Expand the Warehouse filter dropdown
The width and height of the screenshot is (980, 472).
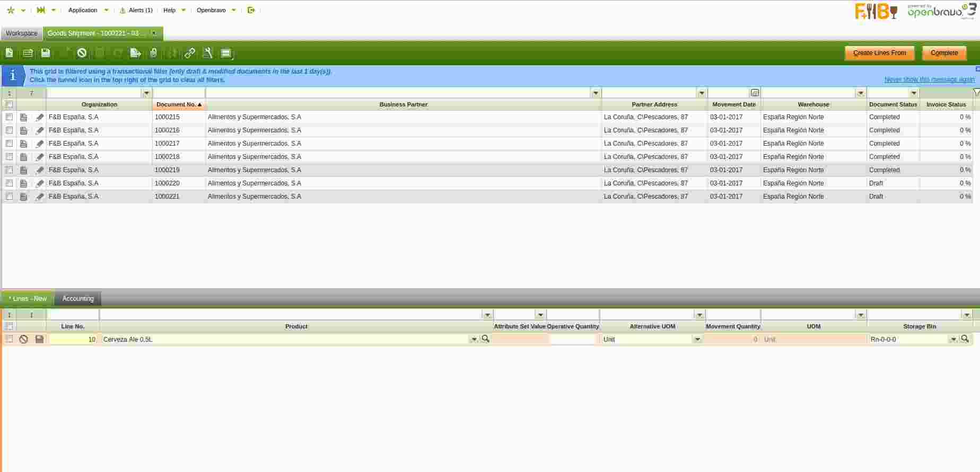(x=861, y=93)
